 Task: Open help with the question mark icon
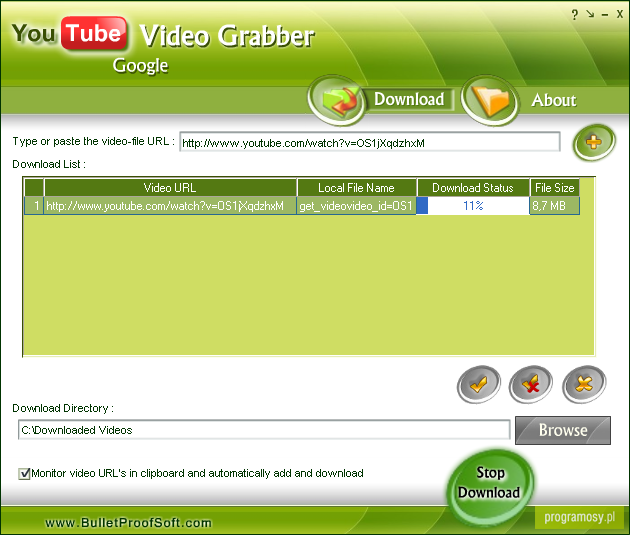[575, 15]
